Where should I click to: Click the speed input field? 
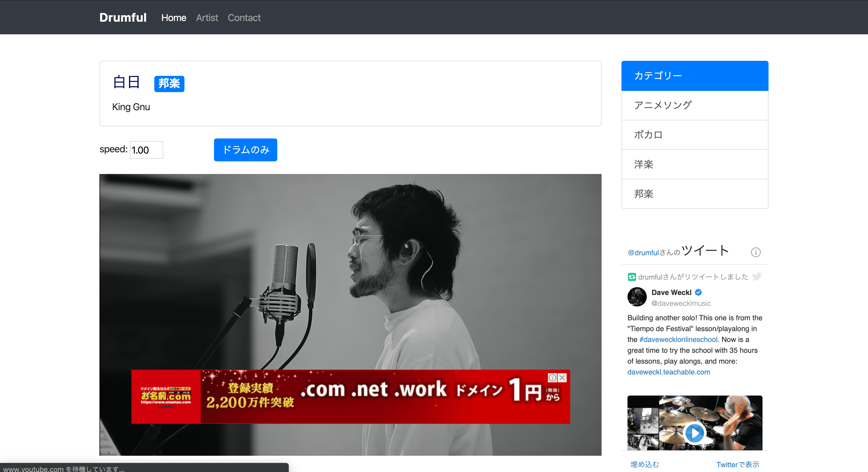146,150
